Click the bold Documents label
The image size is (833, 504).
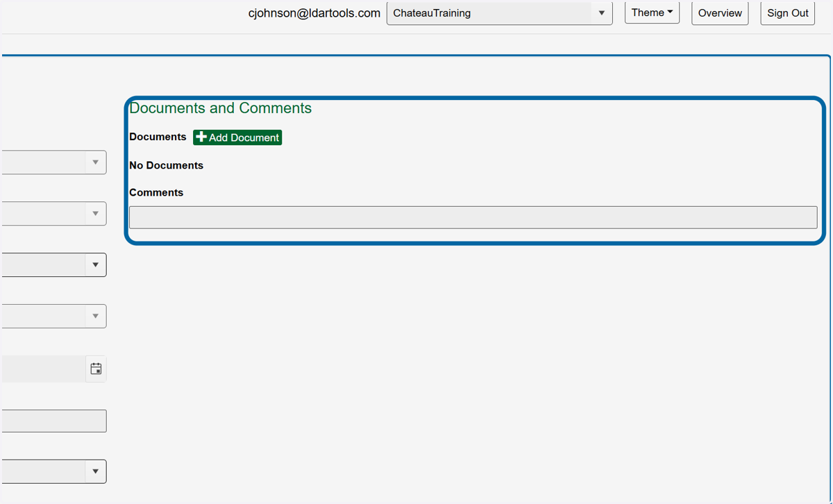click(158, 137)
